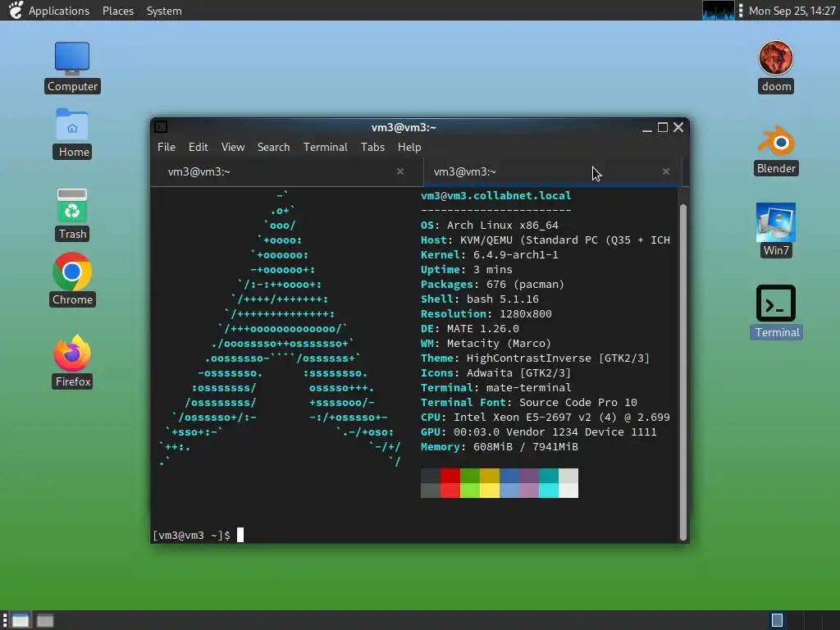Open the terminal Tabs menu
840x630 pixels.
pyautogui.click(x=372, y=147)
